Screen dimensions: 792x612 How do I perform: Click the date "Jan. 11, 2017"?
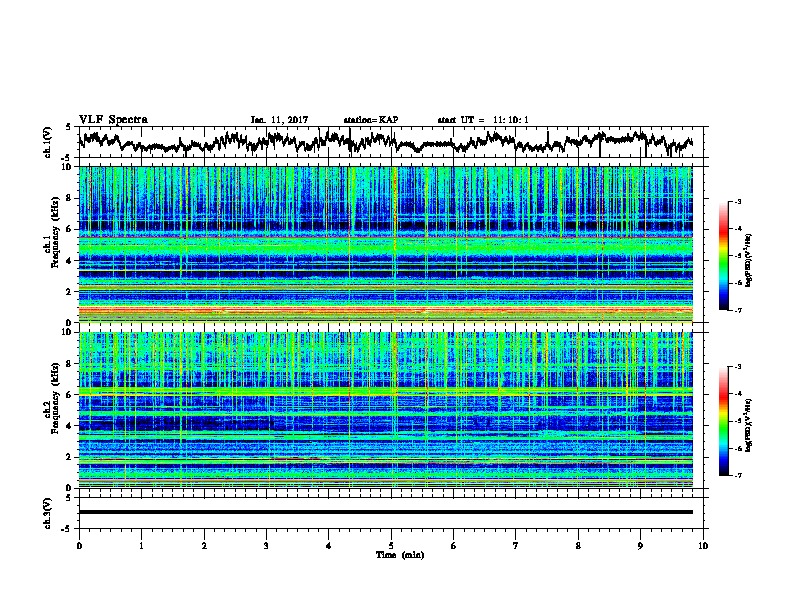279,120
